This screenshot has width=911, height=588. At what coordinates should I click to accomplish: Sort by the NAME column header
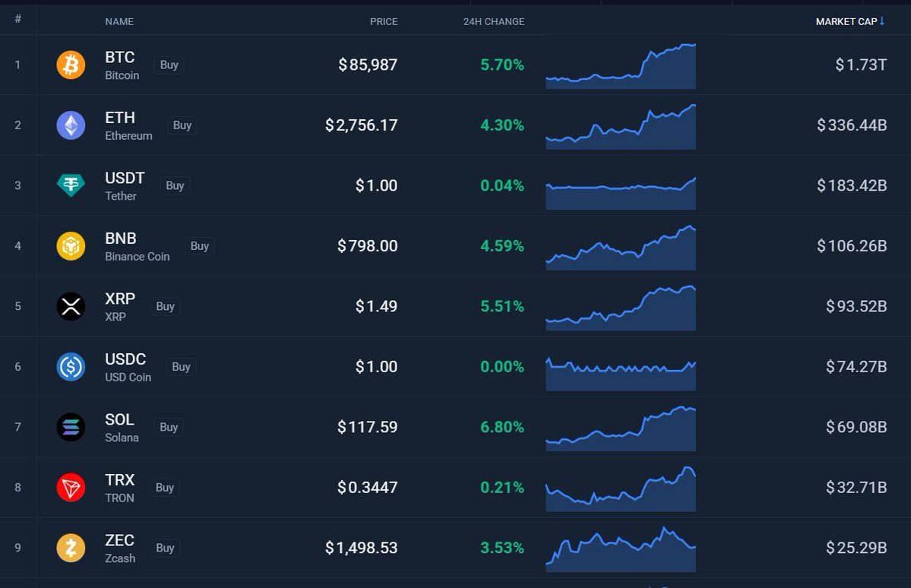click(119, 21)
